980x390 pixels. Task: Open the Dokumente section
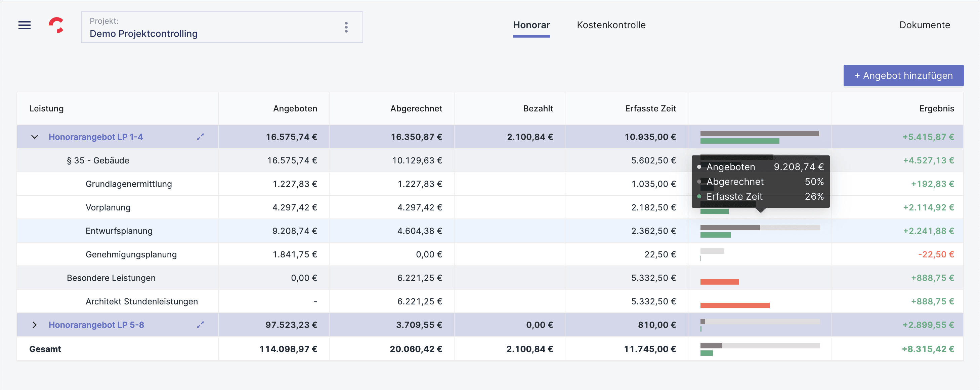924,25
